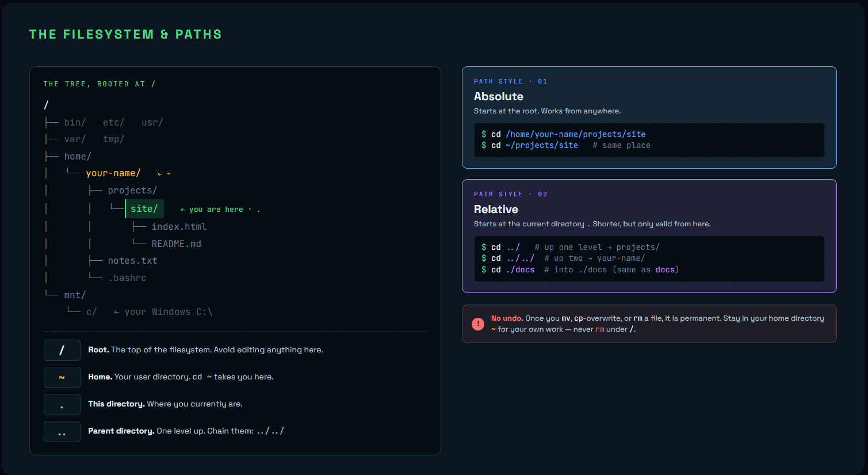Click '# up two → your-name/' comment
Viewport: 868px width, 475px height.
(x=595, y=259)
